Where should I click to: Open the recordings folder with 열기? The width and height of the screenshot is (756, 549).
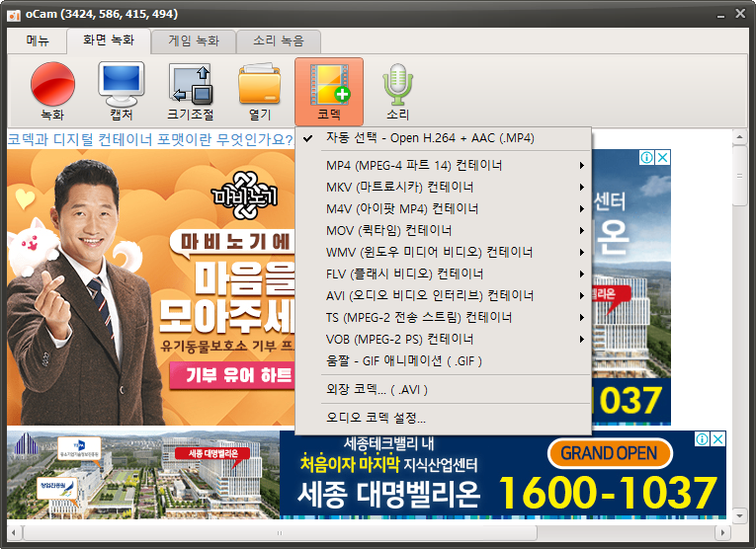(x=260, y=90)
